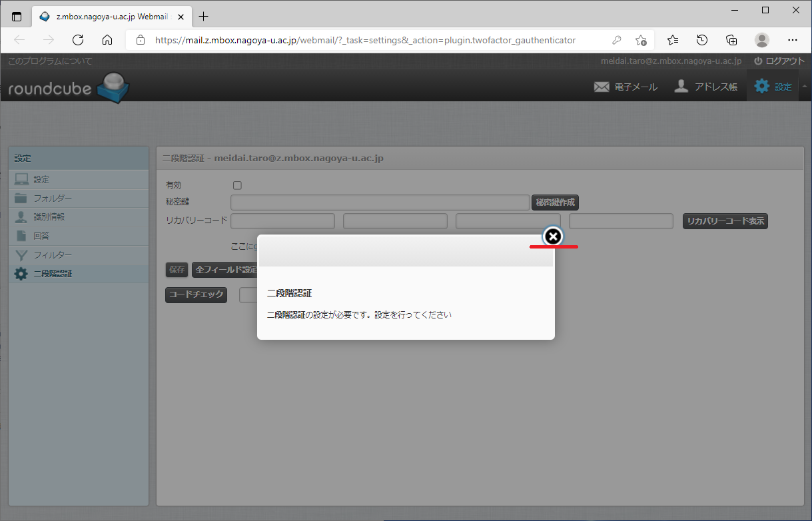
Task: Open フィルター settings section
Action: click(x=53, y=255)
